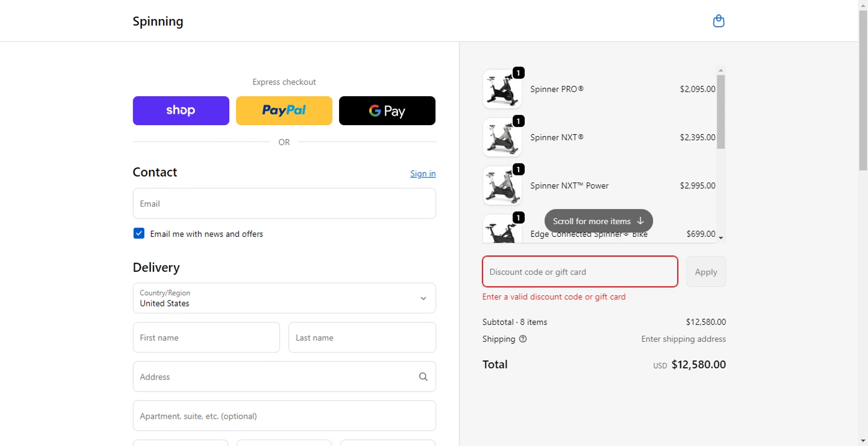The height and width of the screenshot is (446, 868).
Task: Click the shipping help question mark icon
Action: pos(523,339)
